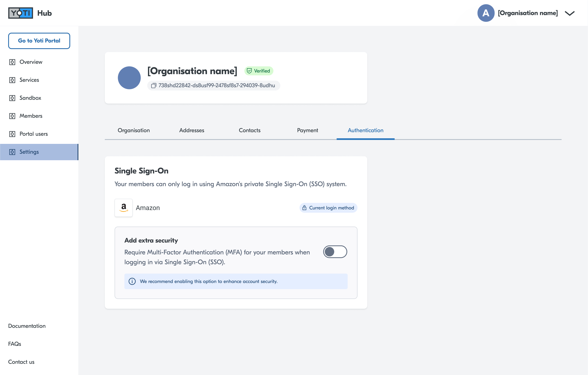Click the organisation profile picture circle
588x375 pixels.
(129, 78)
